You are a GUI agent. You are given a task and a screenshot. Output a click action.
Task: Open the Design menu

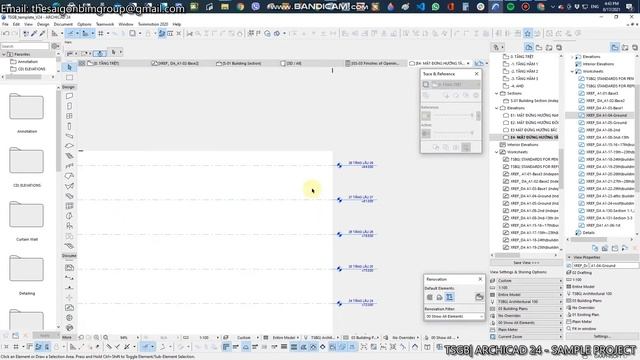click(x=43, y=24)
